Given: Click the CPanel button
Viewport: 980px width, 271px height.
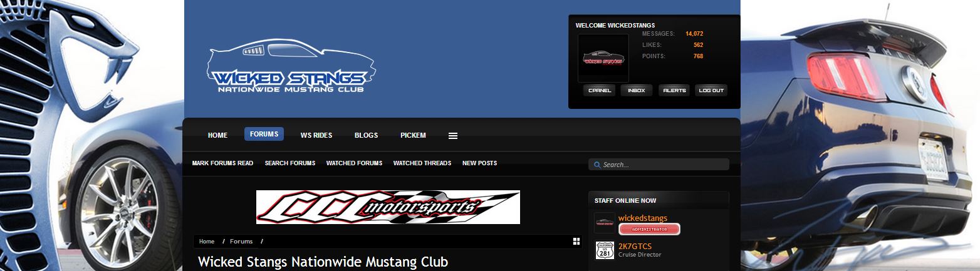Looking at the screenshot, I should [599, 90].
